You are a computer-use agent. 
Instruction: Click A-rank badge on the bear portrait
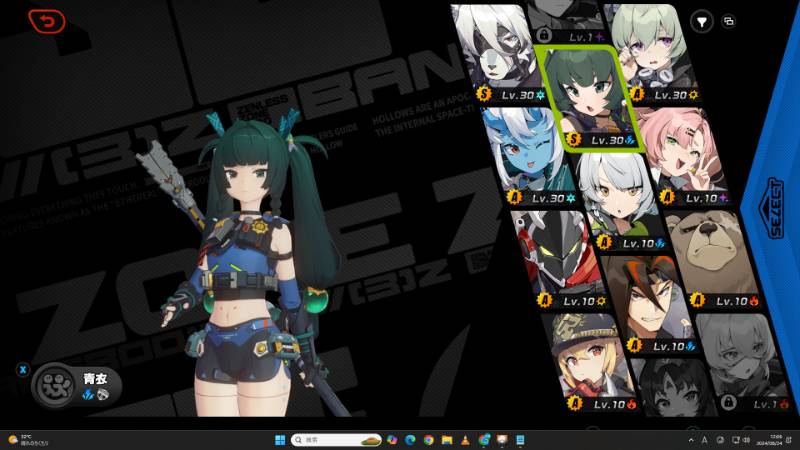point(697,301)
